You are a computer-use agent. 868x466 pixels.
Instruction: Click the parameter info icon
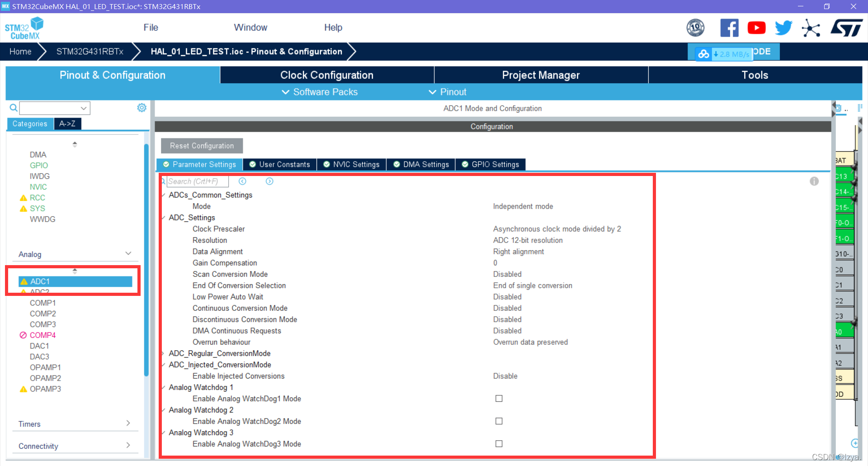point(814,181)
